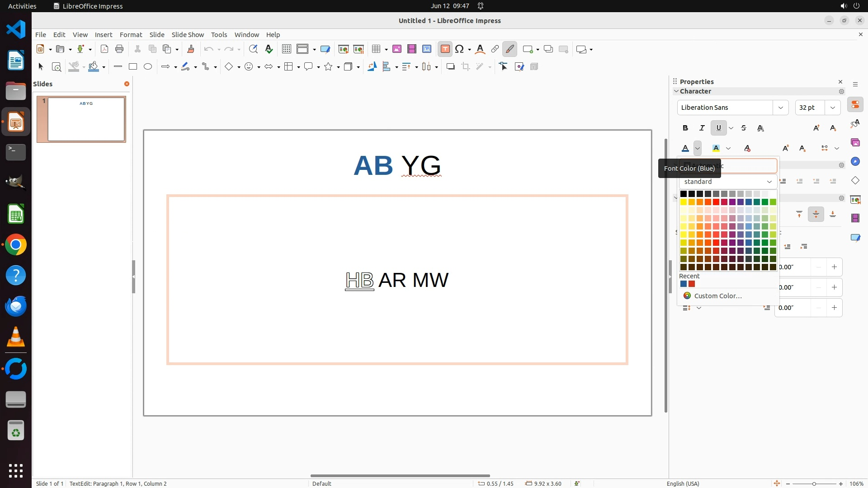Open the Slide Show menu
The image size is (868, 488).
(x=188, y=35)
